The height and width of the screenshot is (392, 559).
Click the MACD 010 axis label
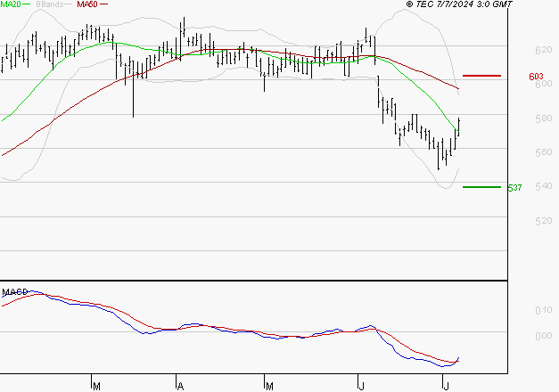click(x=544, y=310)
